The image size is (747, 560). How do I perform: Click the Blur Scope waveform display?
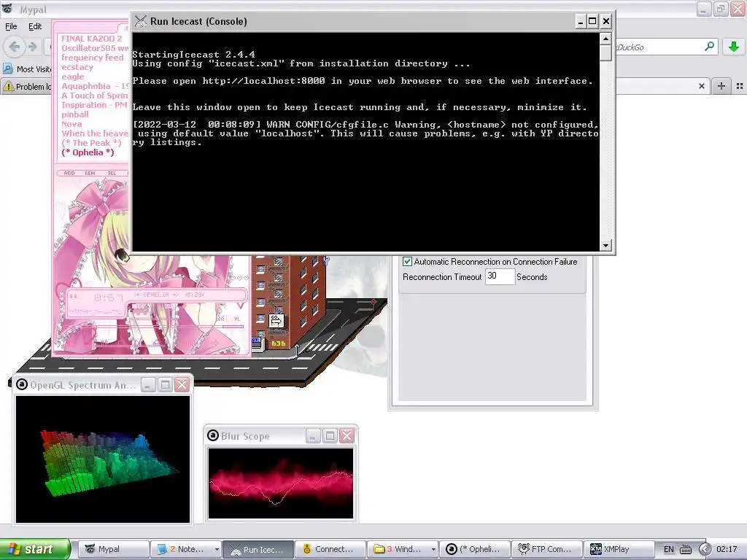click(x=281, y=483)
